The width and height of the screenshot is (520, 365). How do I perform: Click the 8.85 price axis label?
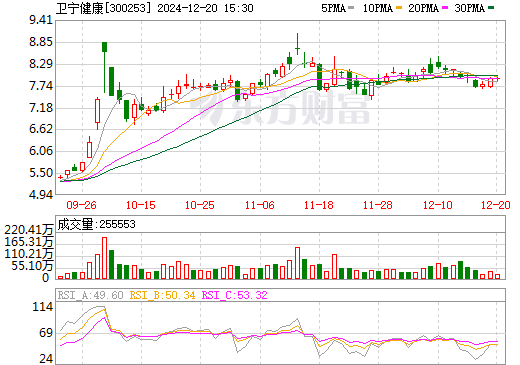click(41, 42)
